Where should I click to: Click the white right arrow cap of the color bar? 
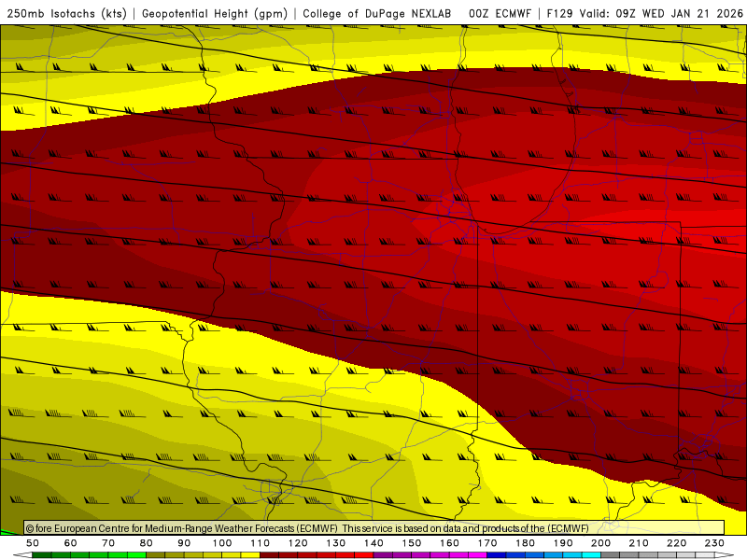tap(725, 555)
